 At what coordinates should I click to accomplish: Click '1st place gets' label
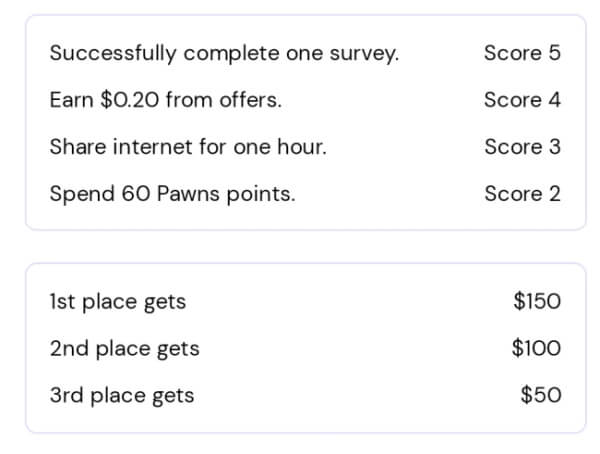click(x=118, y=302)
